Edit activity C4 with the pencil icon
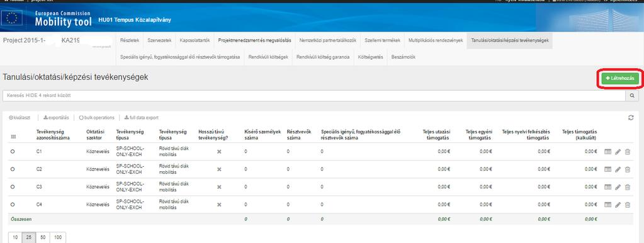644x243 pixels. click(618, 205)
